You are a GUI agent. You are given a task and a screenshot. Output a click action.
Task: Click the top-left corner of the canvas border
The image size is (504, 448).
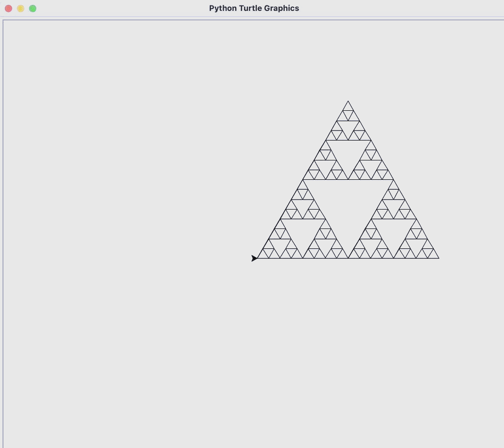click(x=3, y=20)
